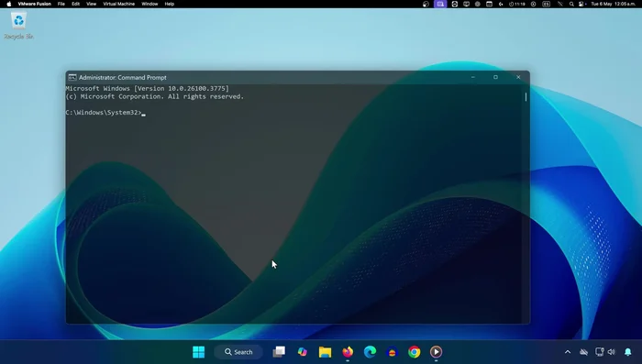Click the Microsoft Windows version text line
The image size is (642, 364).
pos(147,88)
